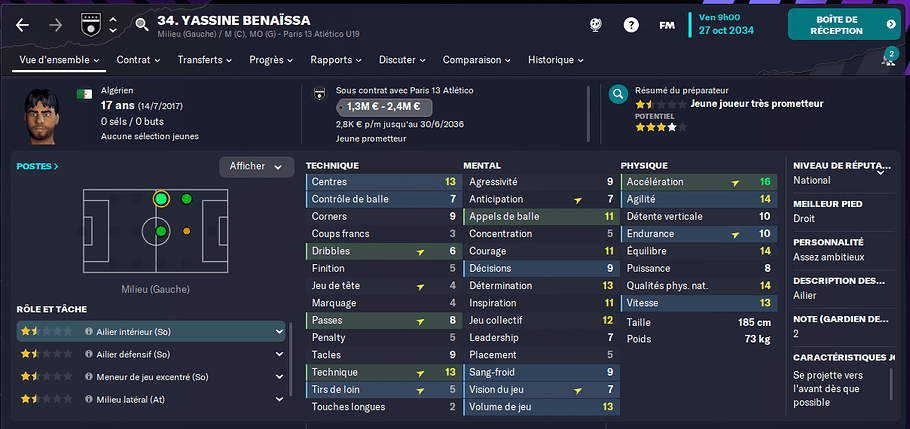Expand the Niveau de réputation chevron
Screen dimensions: 910x429
point(880,171)
